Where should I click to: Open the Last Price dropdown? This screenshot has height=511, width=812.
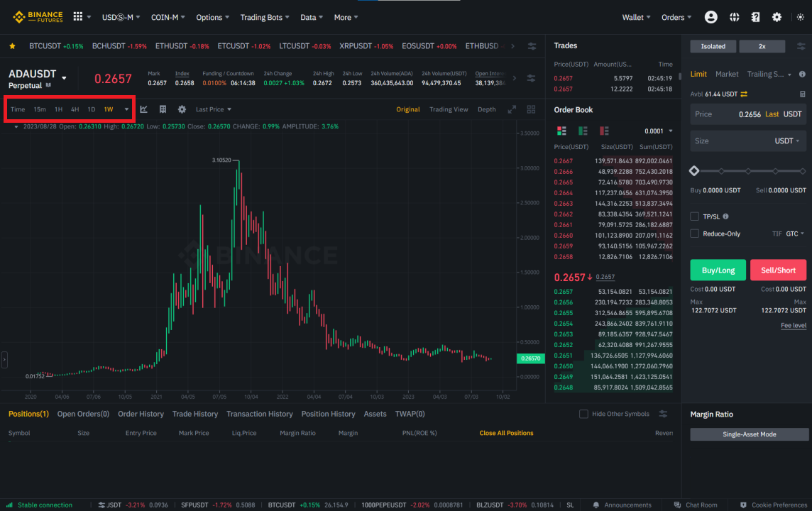(214, 109)
